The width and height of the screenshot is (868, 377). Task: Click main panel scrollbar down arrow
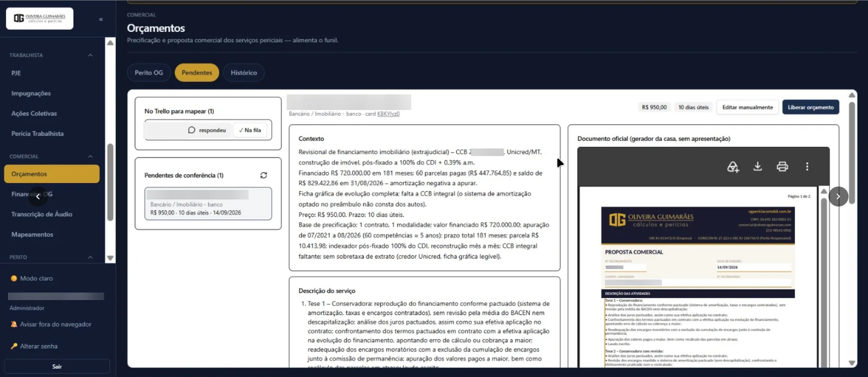point(852,363)
